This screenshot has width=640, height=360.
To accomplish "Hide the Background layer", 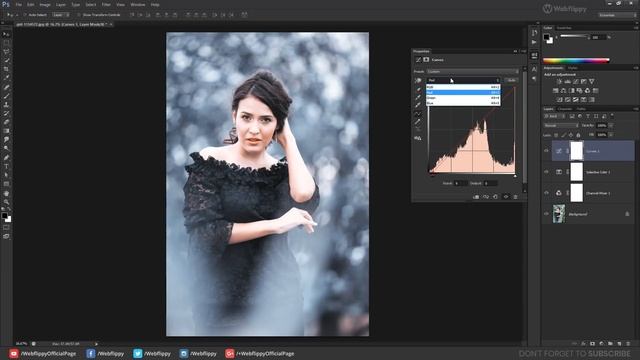I will (547, 214).
